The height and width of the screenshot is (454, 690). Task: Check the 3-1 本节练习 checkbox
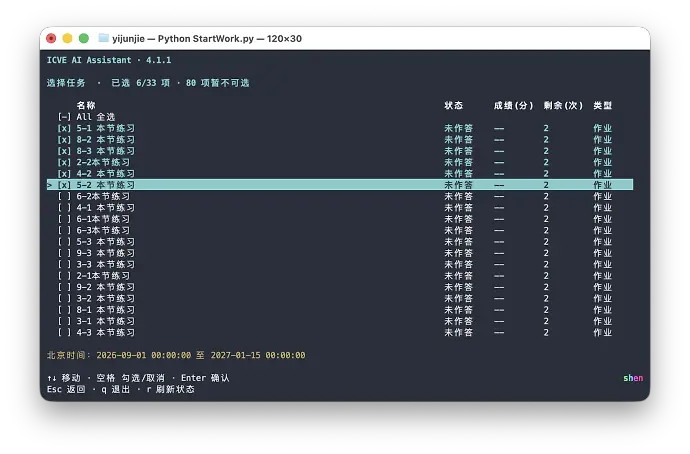[64, 321]
